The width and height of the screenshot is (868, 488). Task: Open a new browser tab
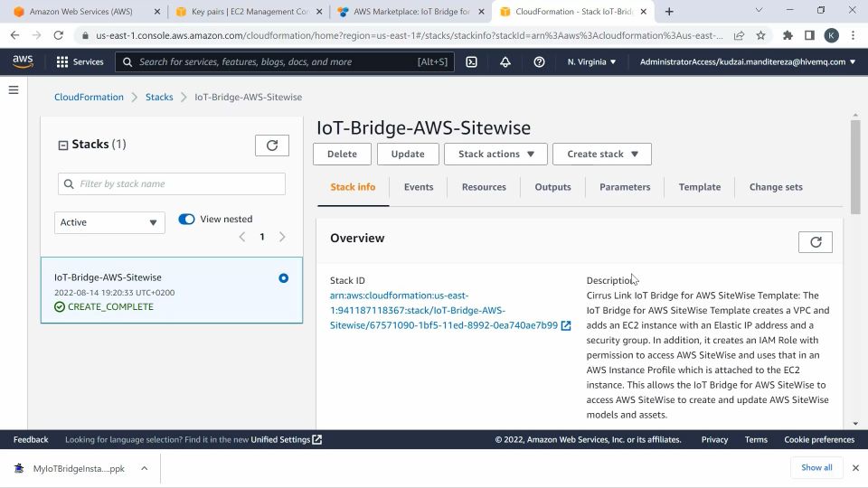click(x=669, y=11)
